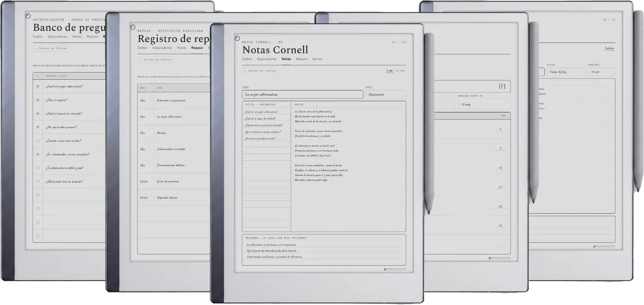Open Separadores tab on Banco de preguntas page
Screen dimensions: 644x305
(x=58, y=36)
